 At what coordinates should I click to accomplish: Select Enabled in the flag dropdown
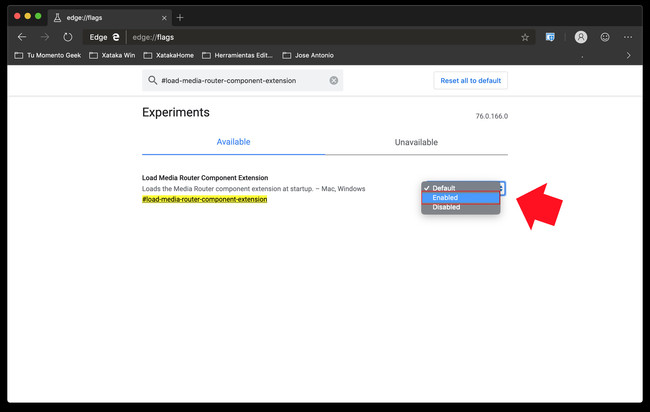(x=446, y=198)
